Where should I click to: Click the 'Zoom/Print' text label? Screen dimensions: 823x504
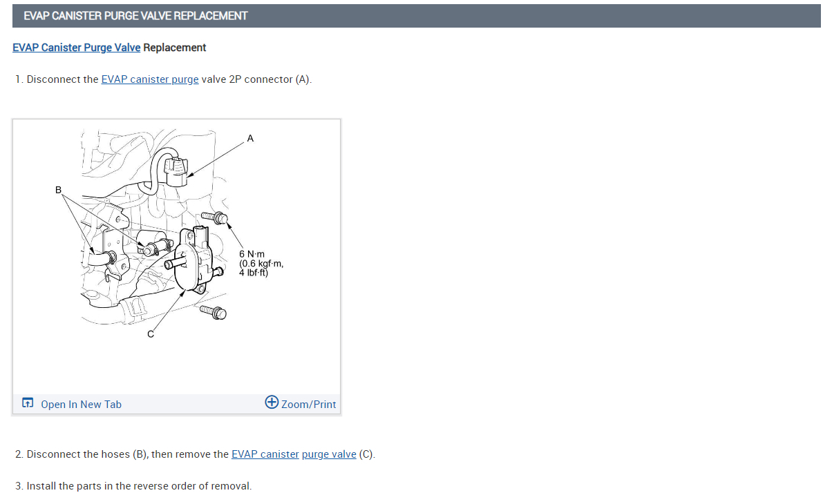(309, 405)
